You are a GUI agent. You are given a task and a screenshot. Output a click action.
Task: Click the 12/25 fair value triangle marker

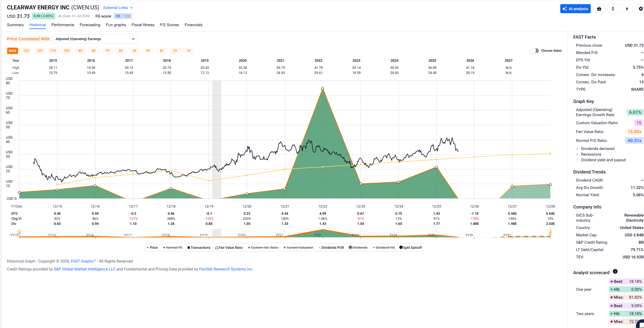click(436, 167)
